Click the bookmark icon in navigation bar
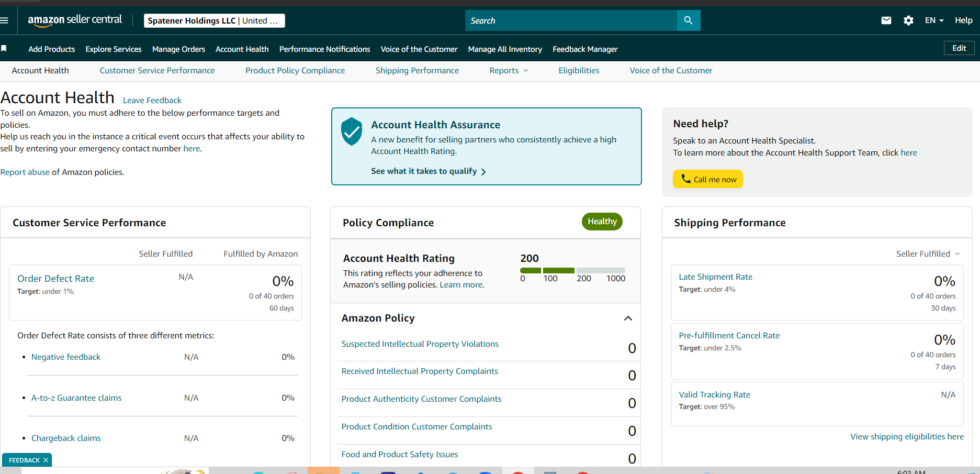The image size is (980, 474). click(x=4, y=48)
